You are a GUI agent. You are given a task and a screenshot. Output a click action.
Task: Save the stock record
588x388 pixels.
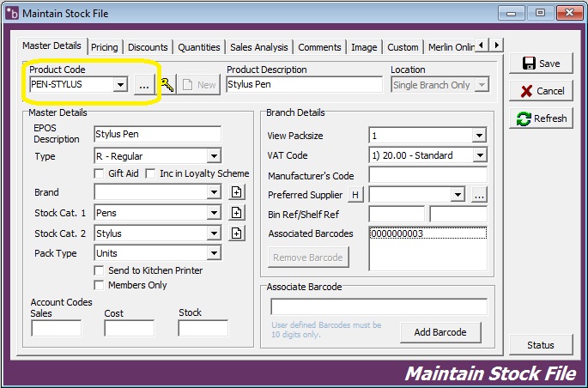(x=541, y=64)
